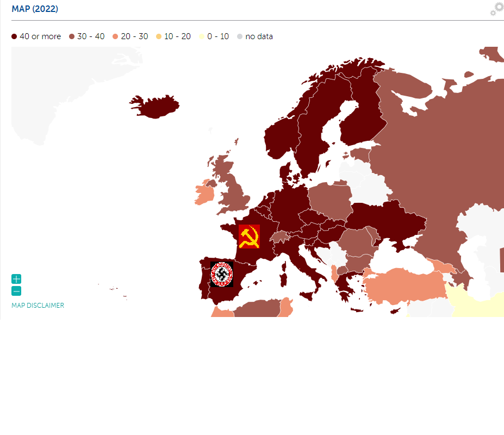Screen dimensions: 504x435
Task: Select Albania on the map
Action: tap(334, 272)
